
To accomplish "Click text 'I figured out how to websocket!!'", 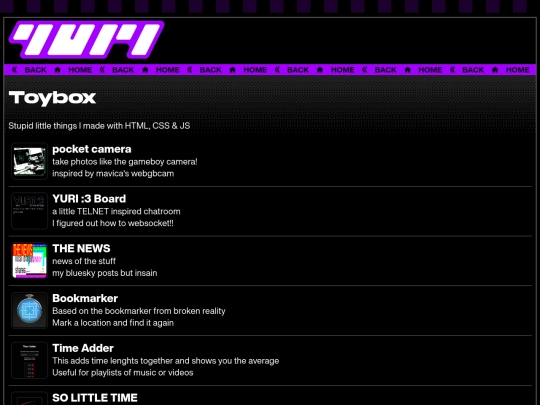I will point(113,223).
